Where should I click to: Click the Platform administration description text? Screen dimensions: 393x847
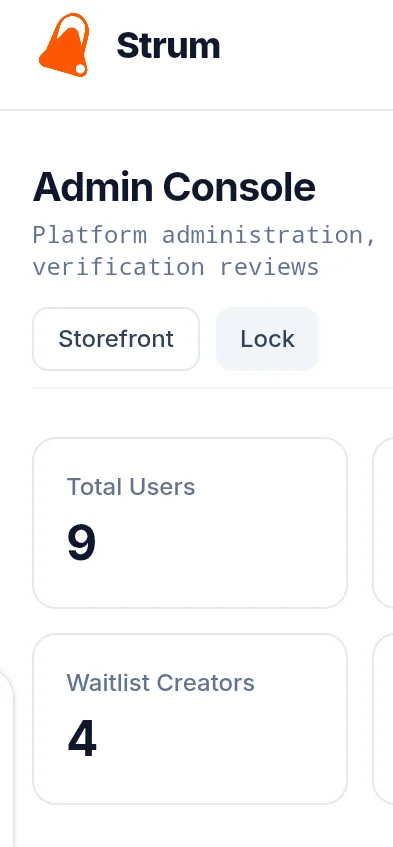(x=204, y=251)
